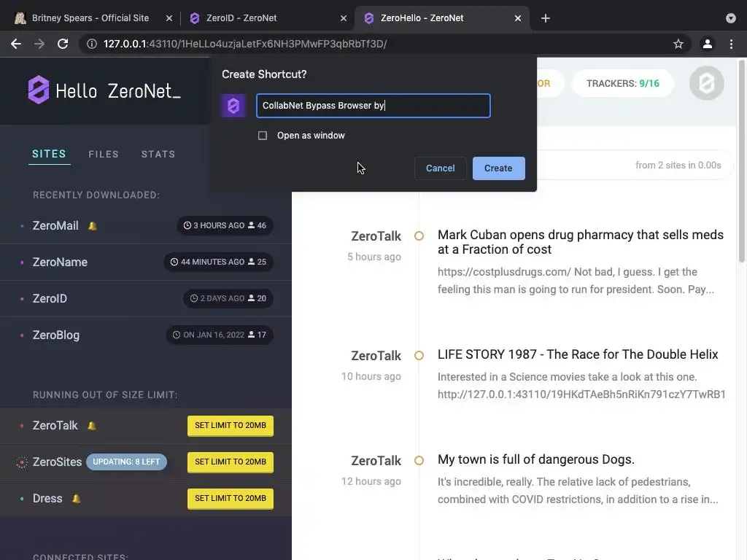
Task: Click the ZeroSites updating spinner icon
Action: tap(21, 462)
